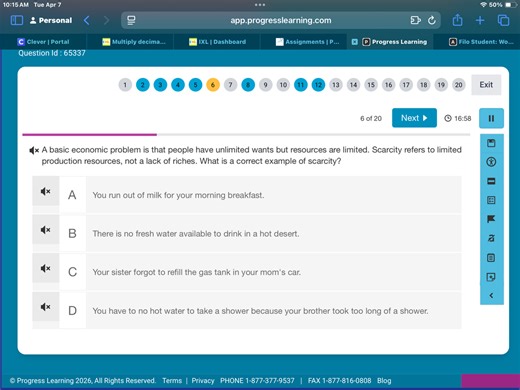Jump to question 15
Image resolution: width=520 pixels, height=390 pixels.
[x=371, y=85]
